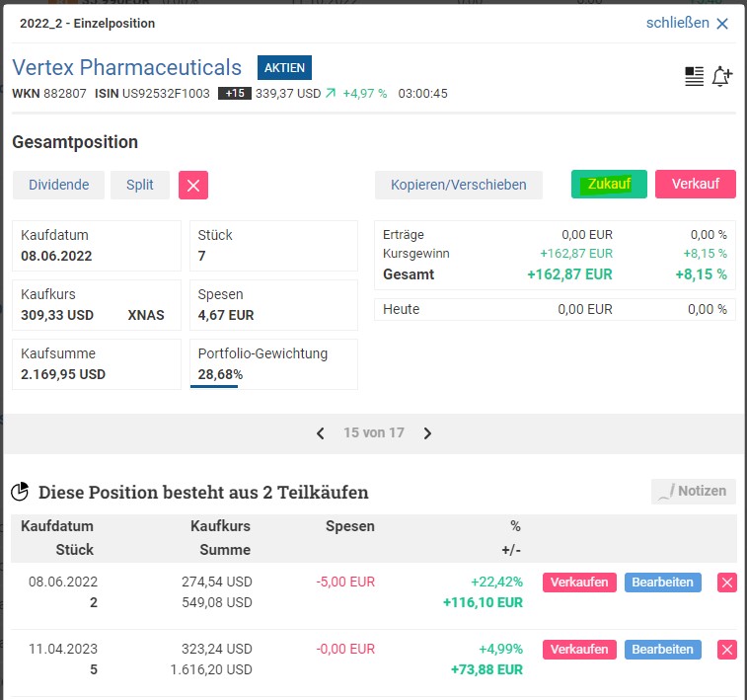Click the Dividende button
The width and height of the screenshot is (747, 700).
[58, 185]
